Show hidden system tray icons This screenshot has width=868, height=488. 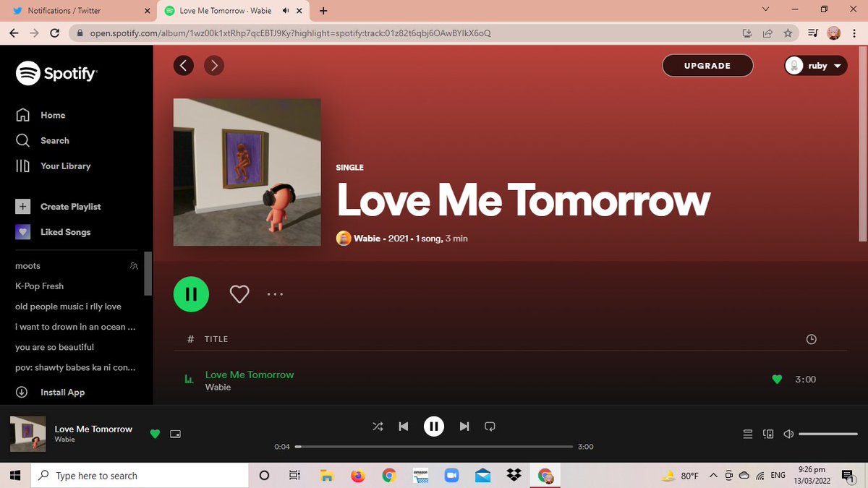(713, 476)
